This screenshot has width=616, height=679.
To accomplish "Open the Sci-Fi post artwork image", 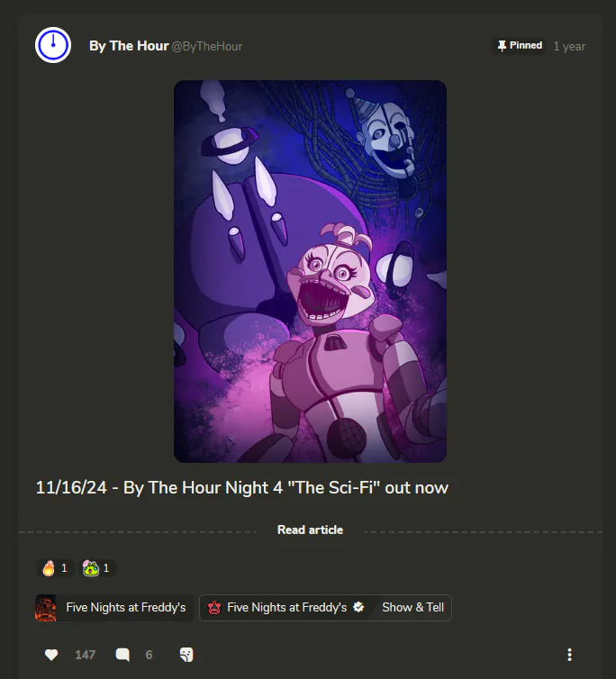I will click(310, 272).
